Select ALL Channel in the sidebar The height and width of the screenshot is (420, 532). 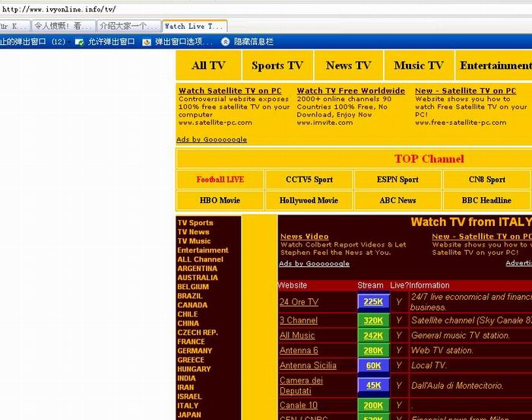click(201, 259)
